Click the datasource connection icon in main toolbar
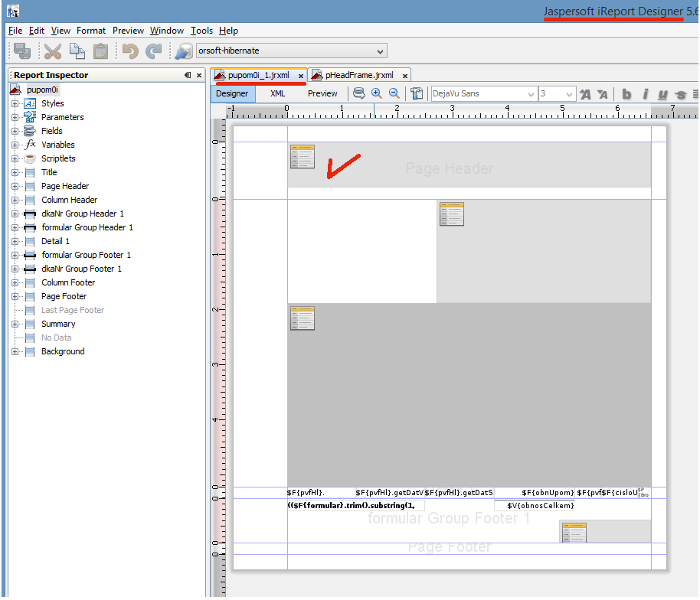Screen dimensions: 700x600 tap(184, 51)
